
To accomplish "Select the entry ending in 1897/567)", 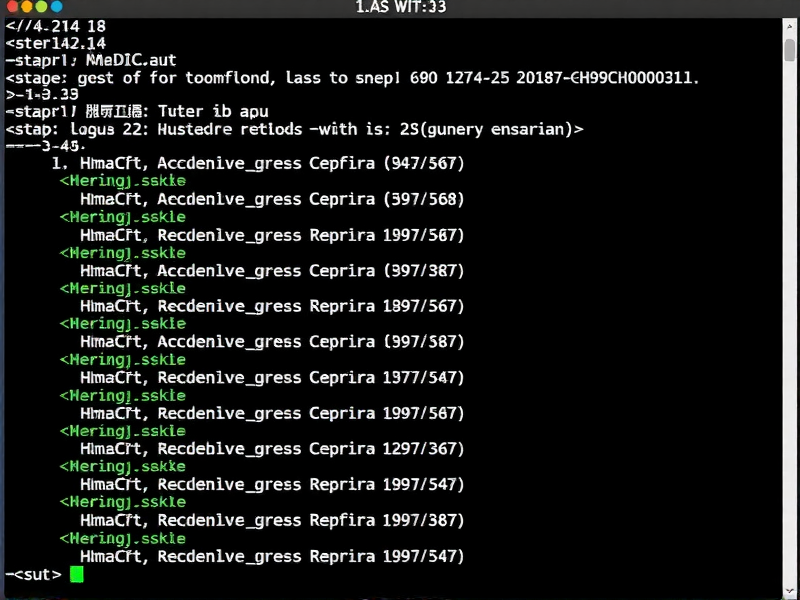I will [271, 306].
